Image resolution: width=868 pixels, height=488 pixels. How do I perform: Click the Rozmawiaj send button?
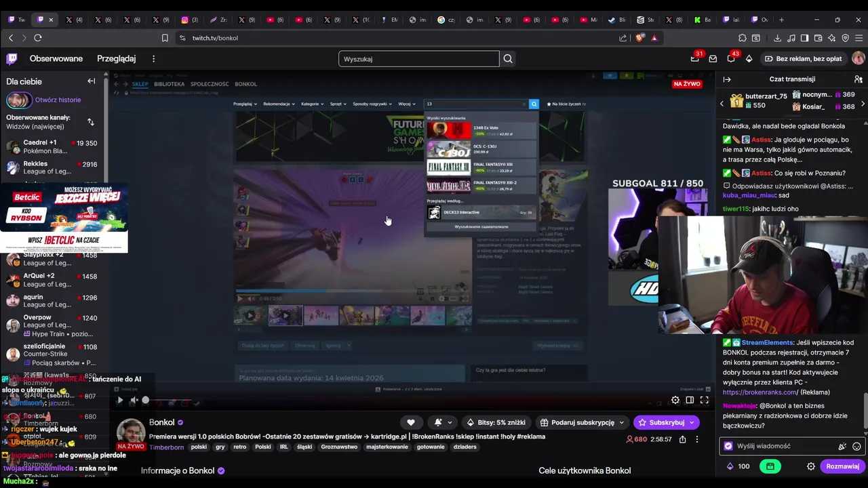pos(842,466)
